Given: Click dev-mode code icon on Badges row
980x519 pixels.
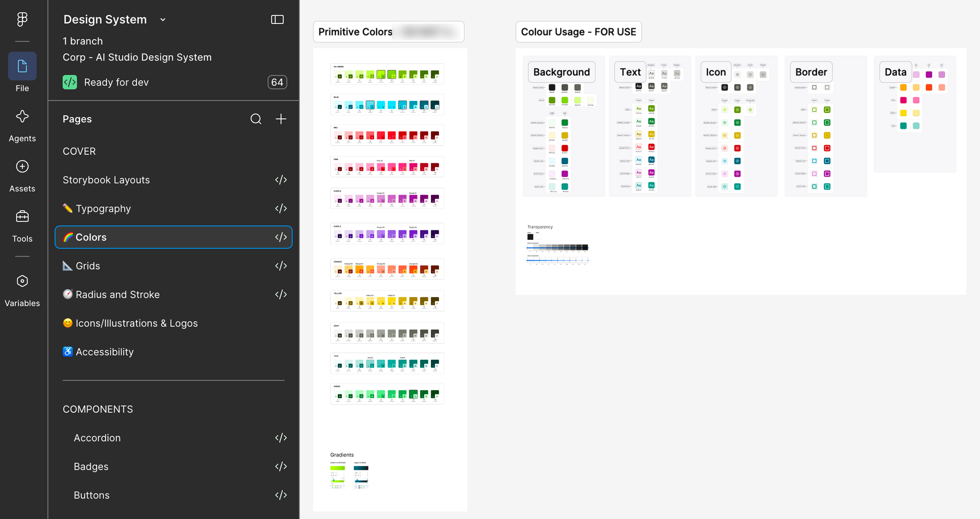Looking at the screenshot, I should (281, 467).
